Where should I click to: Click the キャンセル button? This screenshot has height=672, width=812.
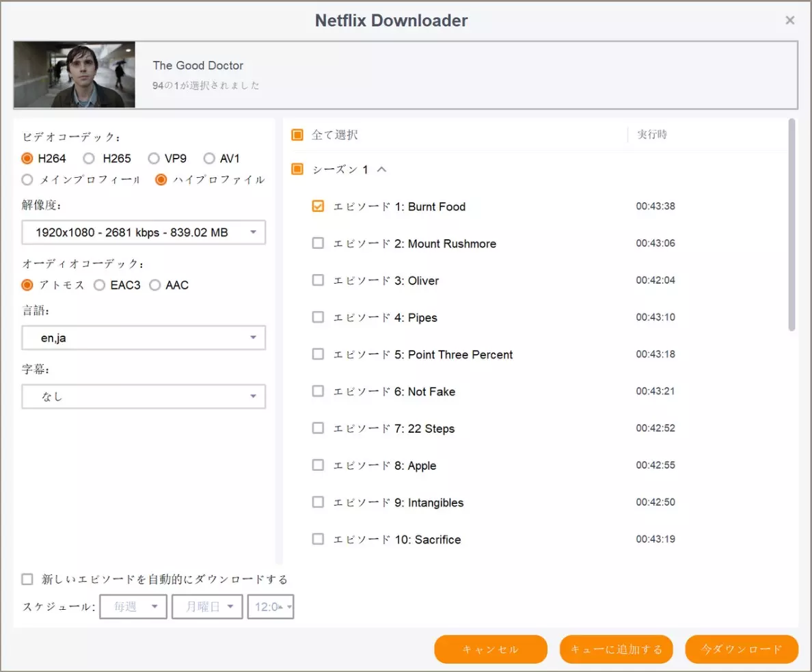pyautogui.click(x=490, y=649)
